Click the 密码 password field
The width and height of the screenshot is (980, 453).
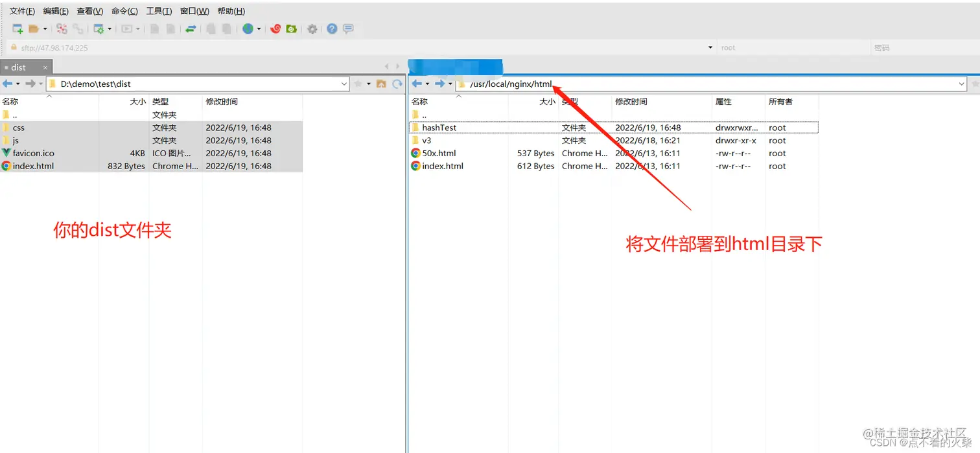(924, 47)
